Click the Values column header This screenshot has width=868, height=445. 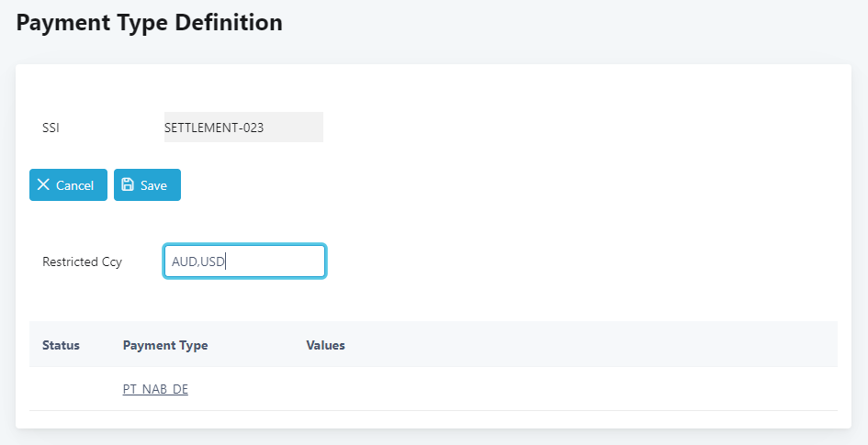coord(325,345)
